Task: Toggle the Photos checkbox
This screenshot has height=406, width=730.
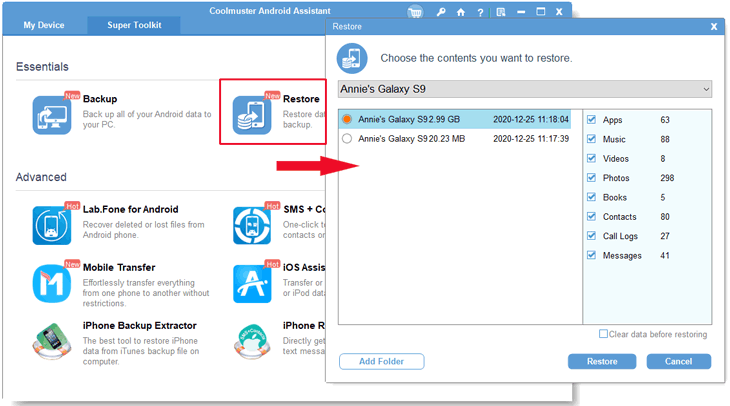Action: 592,178
